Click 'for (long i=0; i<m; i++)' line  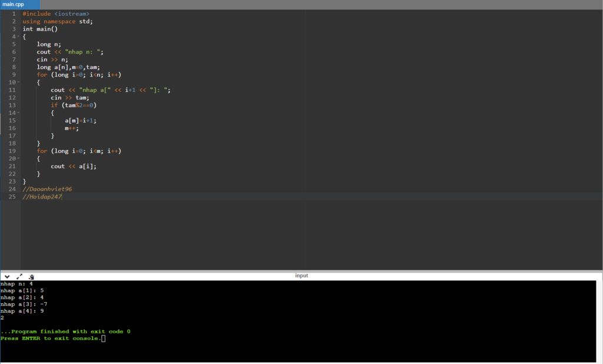pos(79,151)
